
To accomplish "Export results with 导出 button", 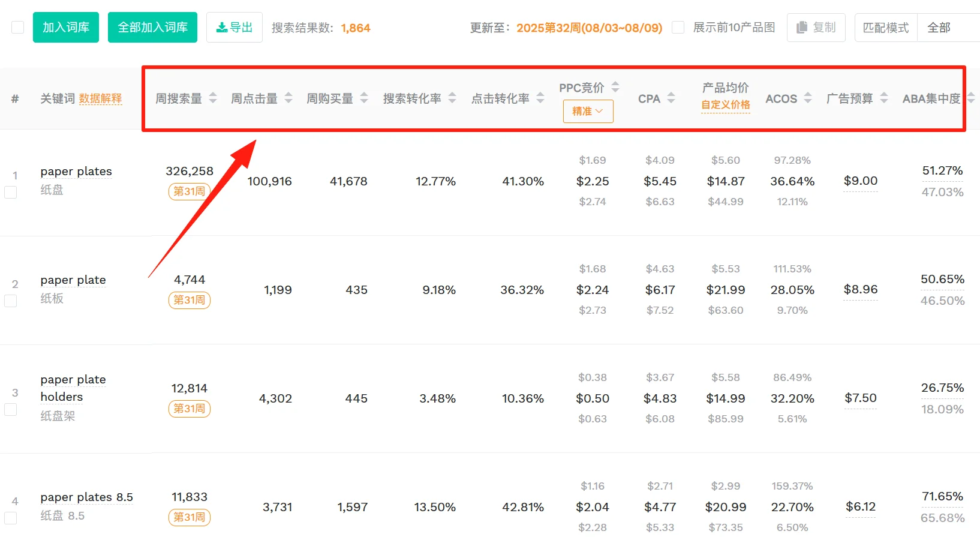I will (x=235, y=28).
